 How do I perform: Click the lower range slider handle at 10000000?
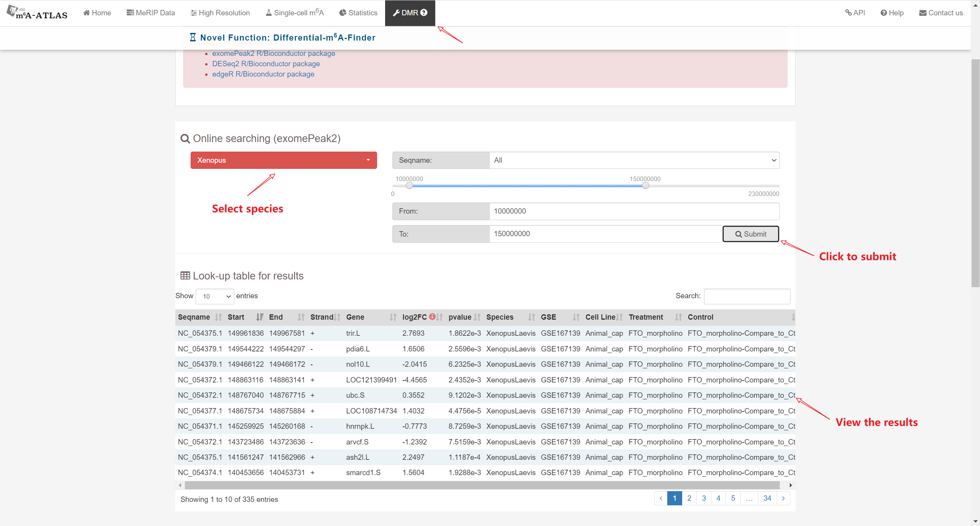click(x=409, y=186)
